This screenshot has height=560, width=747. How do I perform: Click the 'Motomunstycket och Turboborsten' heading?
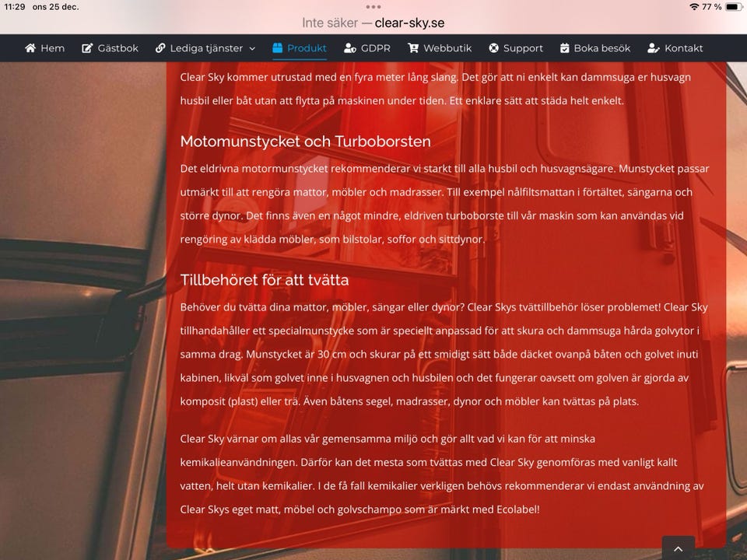coord(305,142)
